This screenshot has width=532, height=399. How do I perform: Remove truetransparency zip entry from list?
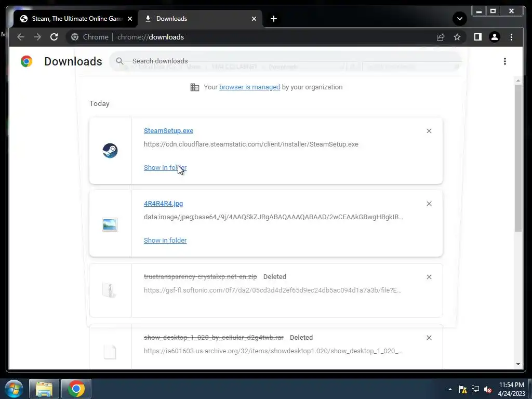pos(429,277)
